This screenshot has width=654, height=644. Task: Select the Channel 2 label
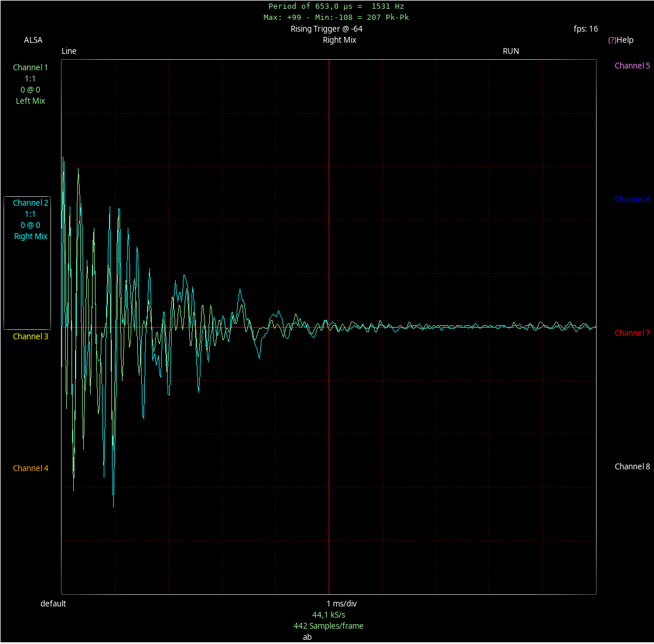[30, 203]
